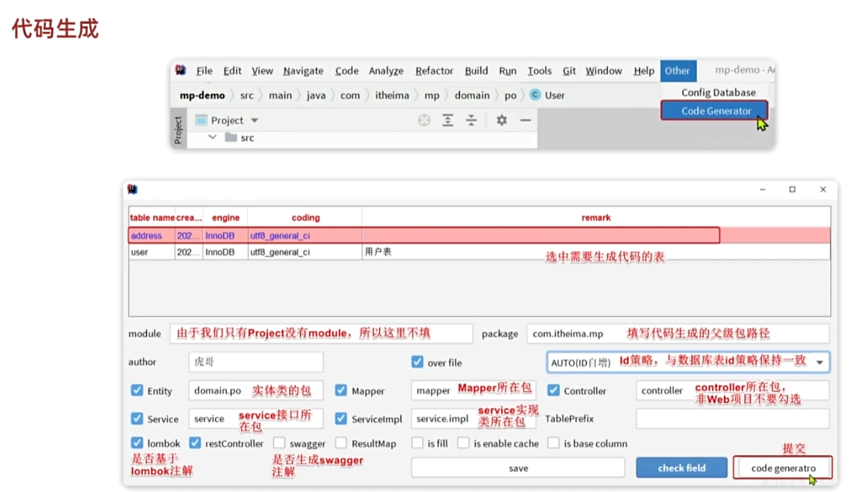
Task: Open the Other menu
Action: [x=678, y=71]
